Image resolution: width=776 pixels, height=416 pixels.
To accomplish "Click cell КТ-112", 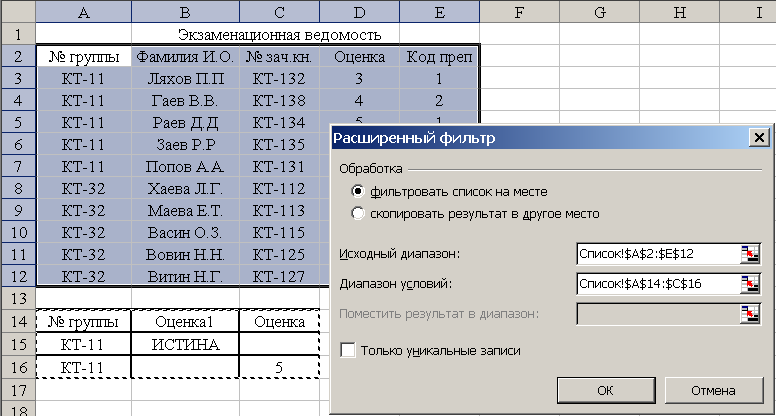I will (x=280, y=188).
